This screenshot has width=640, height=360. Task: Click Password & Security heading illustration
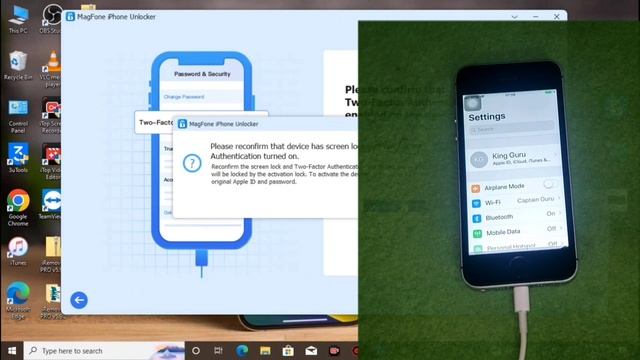[202, 74]
